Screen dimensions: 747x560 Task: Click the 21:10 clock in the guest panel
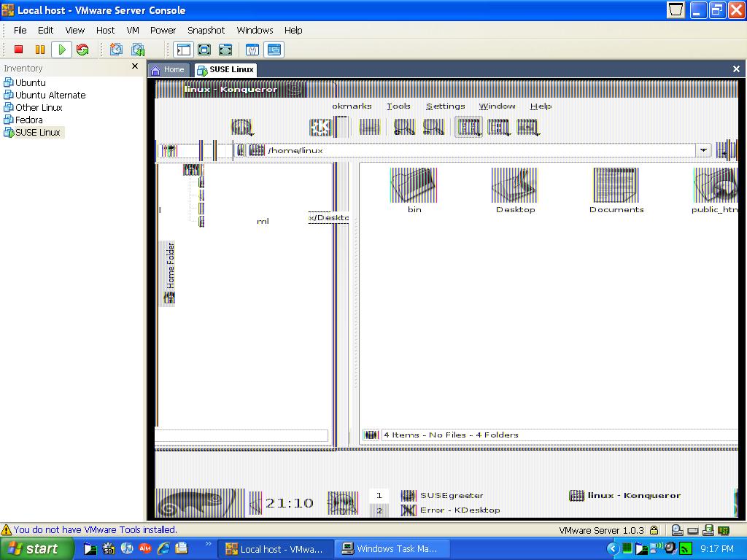[289, 503]
